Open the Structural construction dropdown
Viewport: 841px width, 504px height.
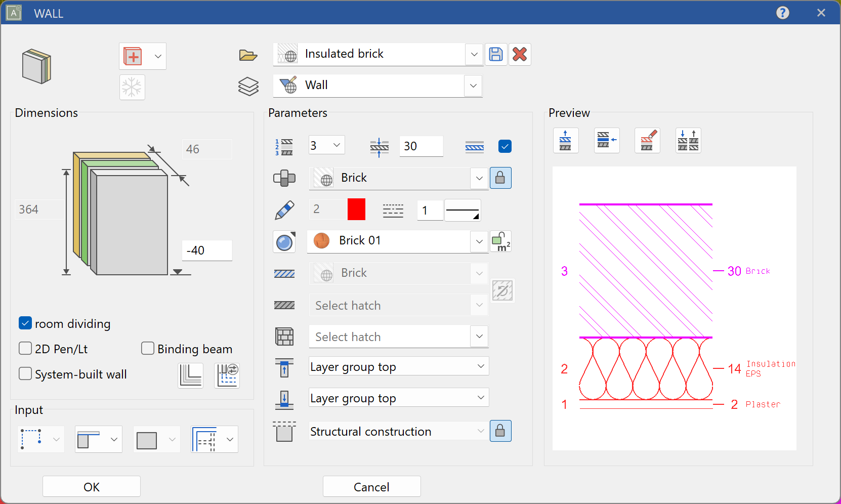(399, 431)
